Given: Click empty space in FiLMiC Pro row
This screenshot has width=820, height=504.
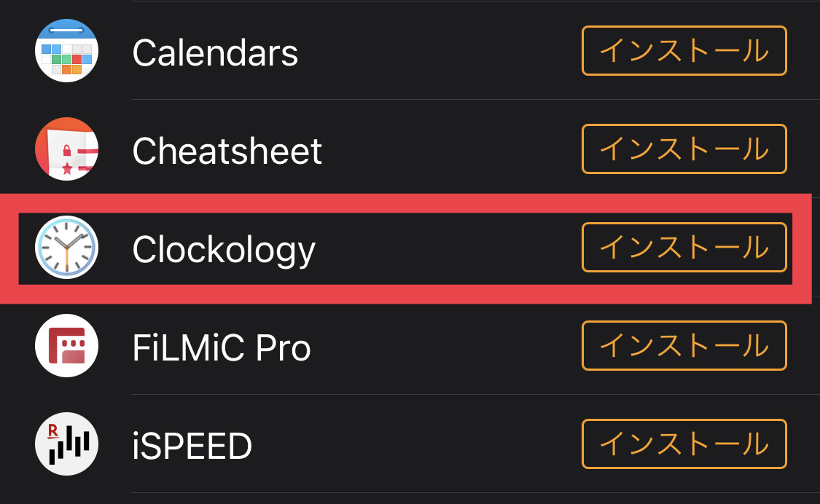Looking at the screenshot, I should pyautogui.click(x=445, y=347).
